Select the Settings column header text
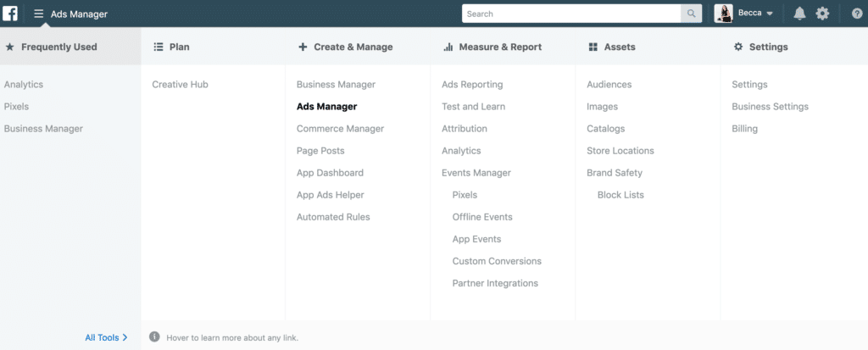Viewport: 868px width, 350px height. (768, 47)
